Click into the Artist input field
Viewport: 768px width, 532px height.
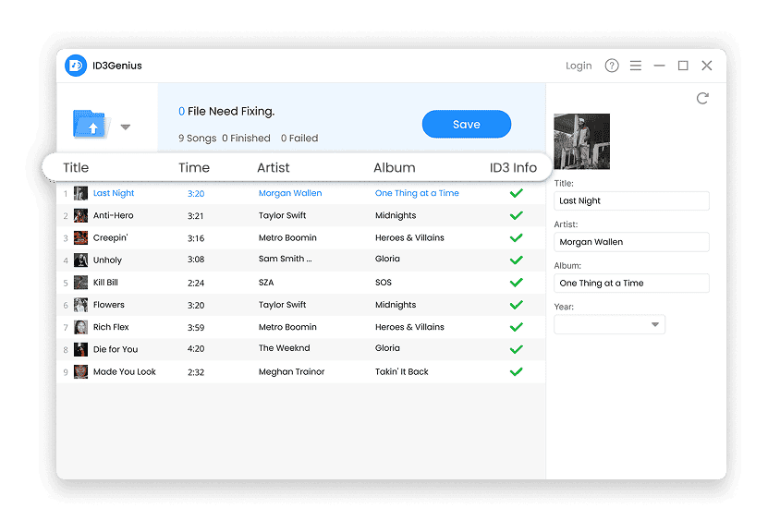tap(631, 242)
